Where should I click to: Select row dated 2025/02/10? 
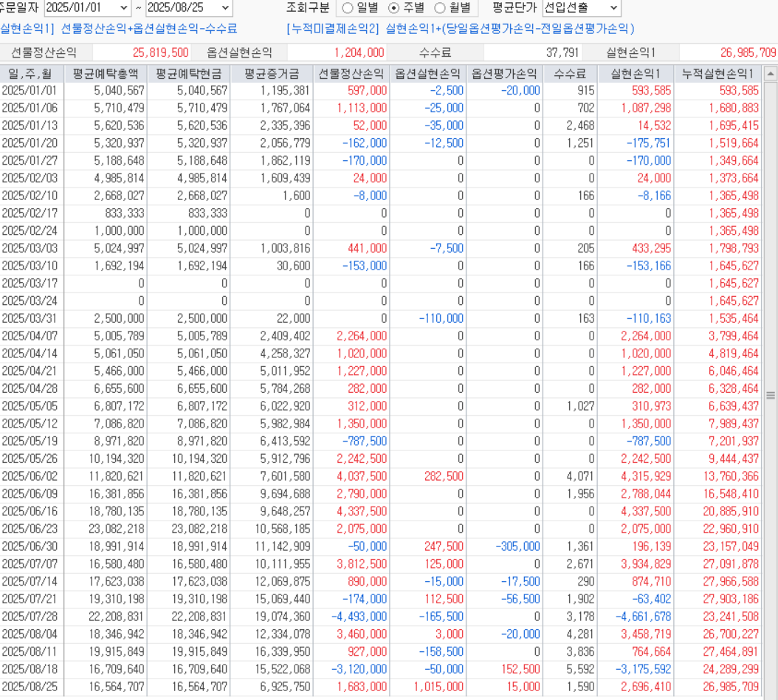point(381,196)
